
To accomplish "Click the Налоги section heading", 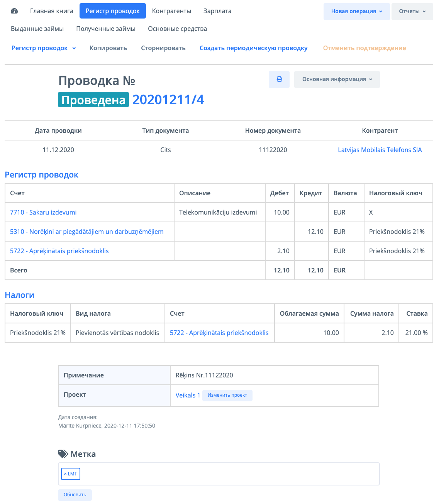I will (x=19, y=295).
